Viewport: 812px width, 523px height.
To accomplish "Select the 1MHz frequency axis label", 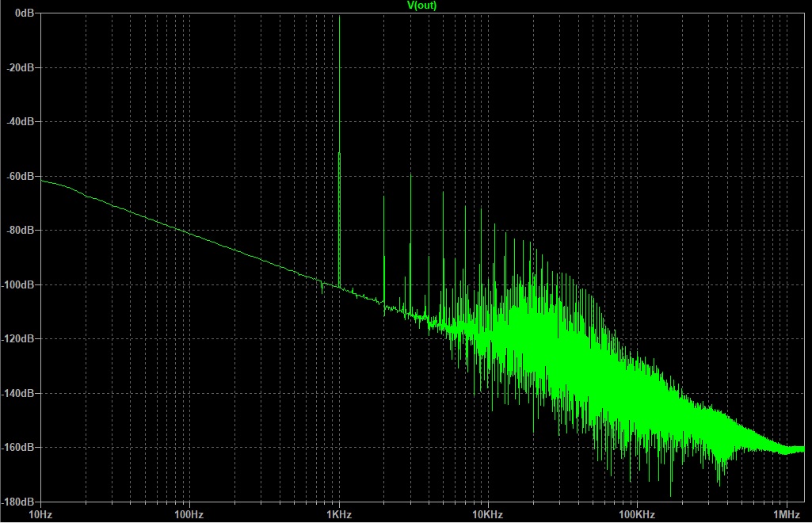I will pyautogui.click(x=786, y=515).
